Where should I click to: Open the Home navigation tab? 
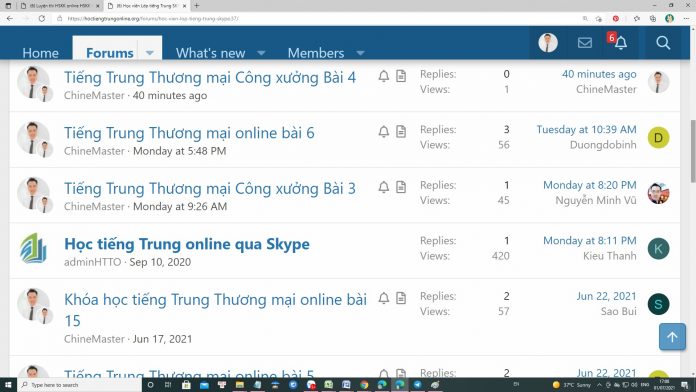40,53
